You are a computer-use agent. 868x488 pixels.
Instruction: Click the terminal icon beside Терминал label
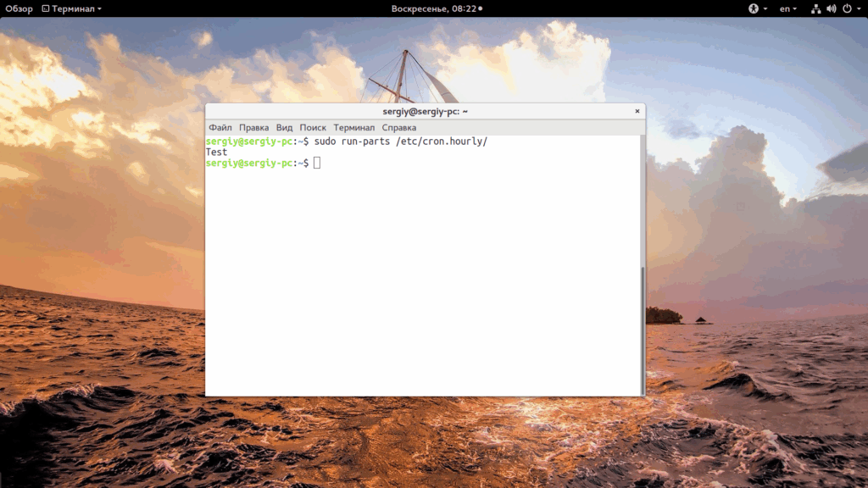click(46, 8)
